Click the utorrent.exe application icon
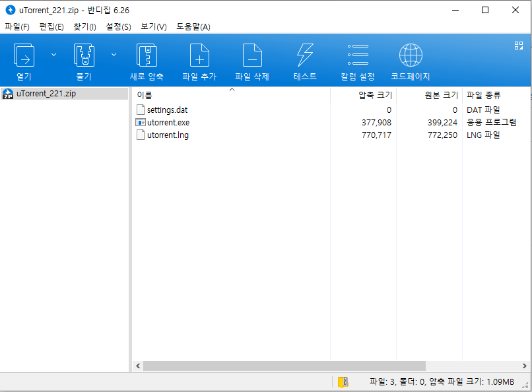 (141, 122)
